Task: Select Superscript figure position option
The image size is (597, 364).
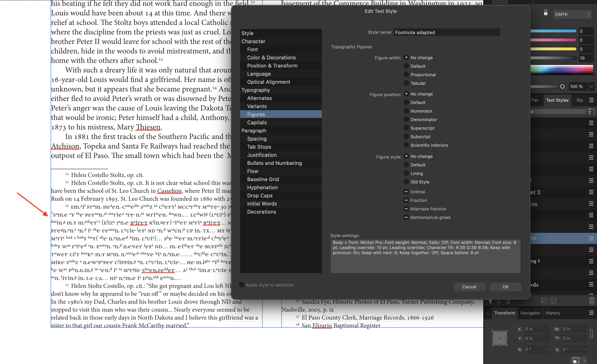Action: (406, 128)
